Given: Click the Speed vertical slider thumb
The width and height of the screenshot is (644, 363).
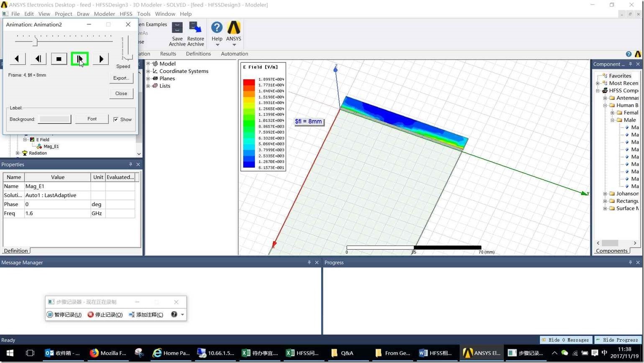Looking at the screenshot, I should tap(128, 57).
